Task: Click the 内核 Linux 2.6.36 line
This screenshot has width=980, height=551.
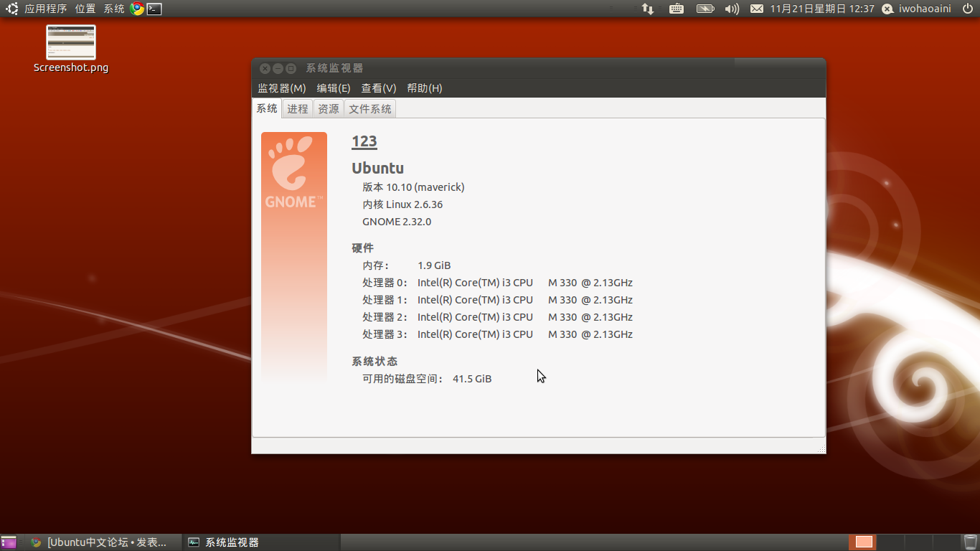Action: click(402, 204)
